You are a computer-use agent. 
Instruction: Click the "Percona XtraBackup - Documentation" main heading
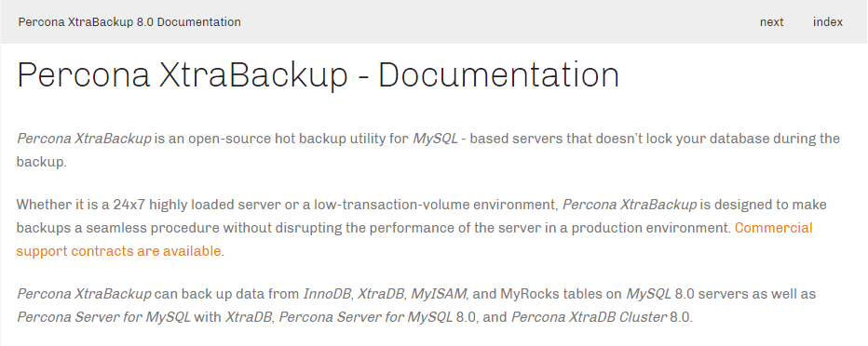click(x=318, y=74)
